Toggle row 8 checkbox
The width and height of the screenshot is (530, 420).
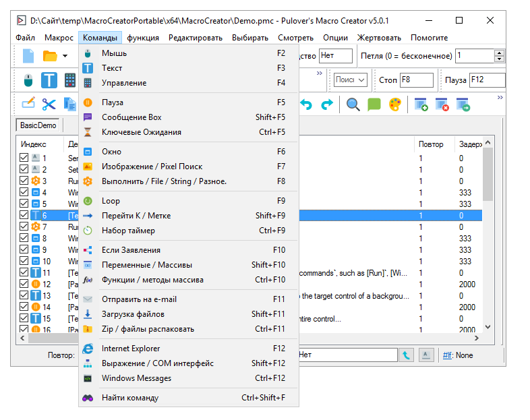(24, 238)
